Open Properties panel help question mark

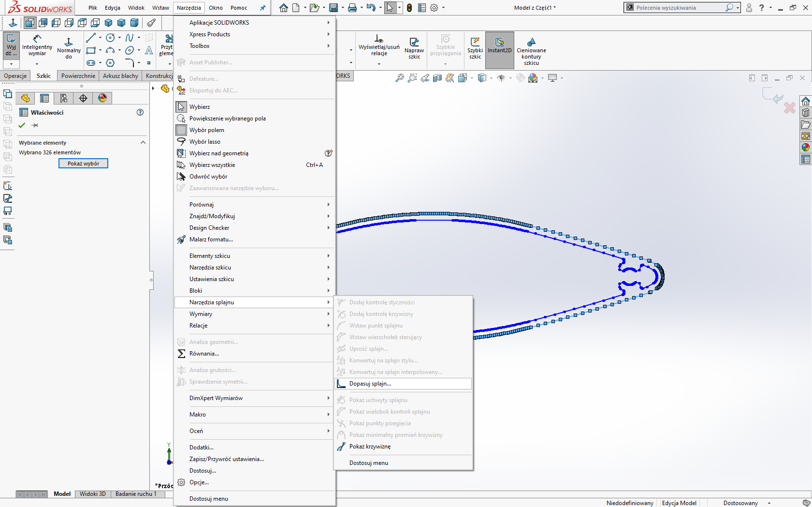pyautogui.click(x=140, y=112)
